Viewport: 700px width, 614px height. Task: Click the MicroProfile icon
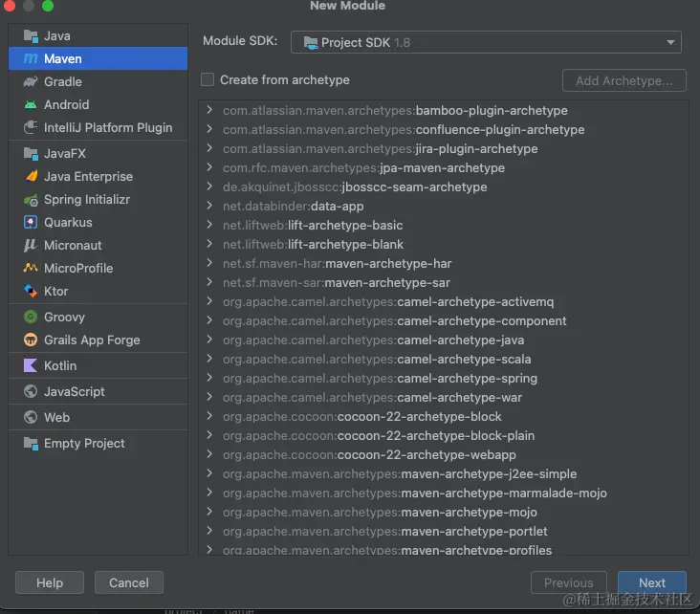[x=31, y=268]
